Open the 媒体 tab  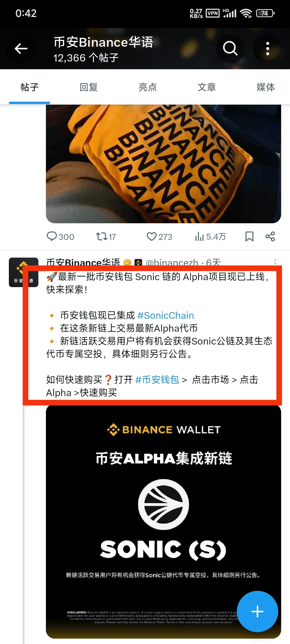tap(266, 87)
